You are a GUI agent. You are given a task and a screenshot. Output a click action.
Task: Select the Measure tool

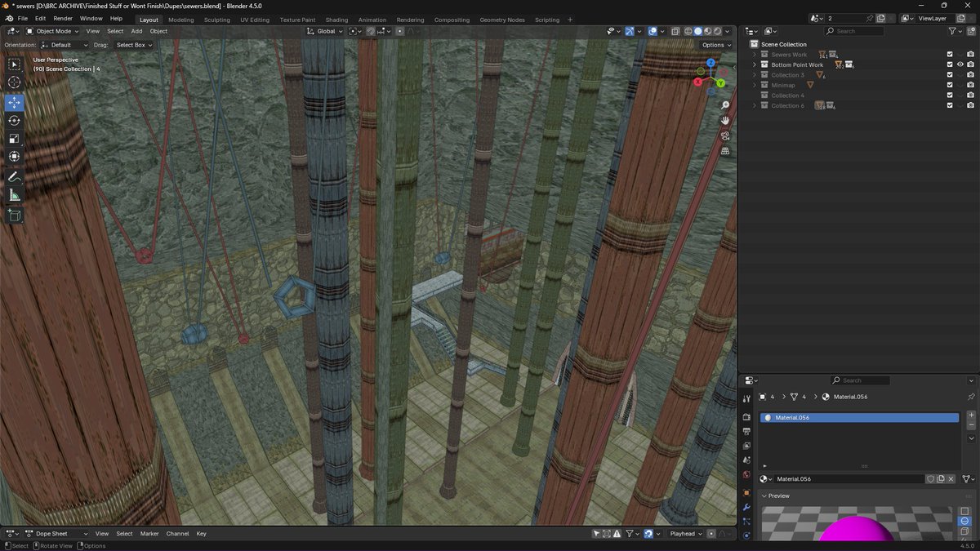pos(14,195)
